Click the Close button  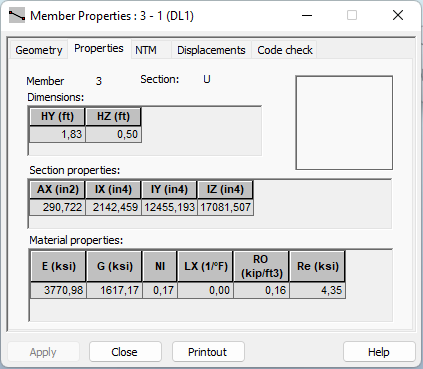point(125,352)
